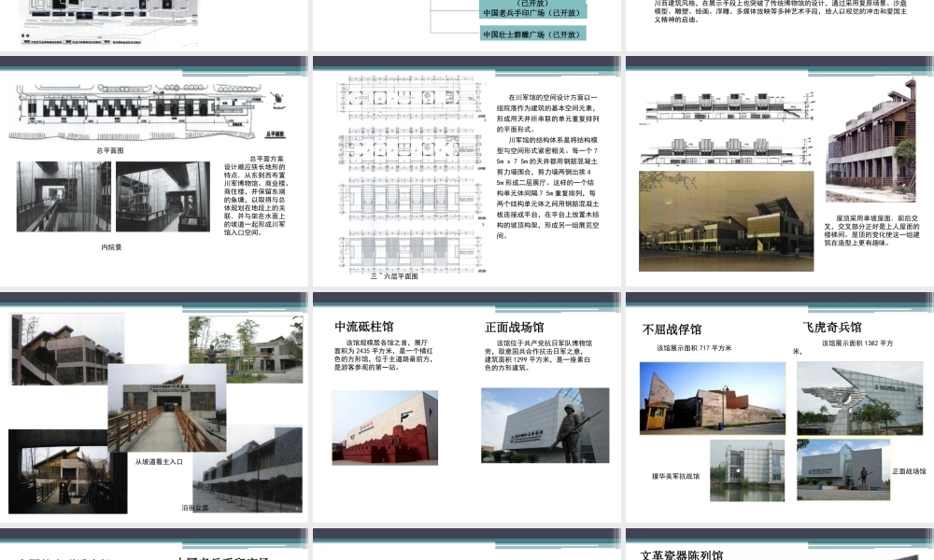Select the photo of the wooden ramp to the entrance

tap(167, 408)
